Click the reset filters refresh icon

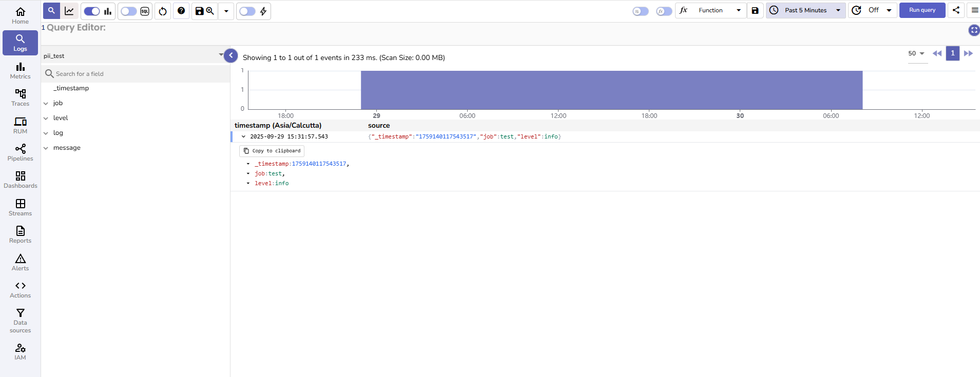tap(163, 11)
